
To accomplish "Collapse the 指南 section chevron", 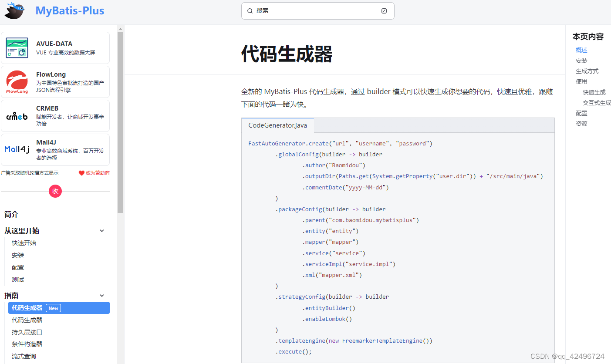I will [101, 295].
